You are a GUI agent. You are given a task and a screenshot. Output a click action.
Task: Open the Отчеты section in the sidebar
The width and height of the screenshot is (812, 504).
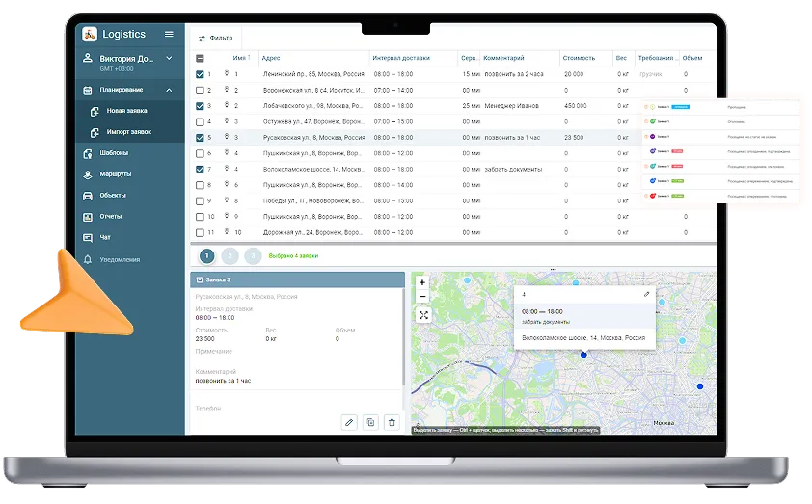110,216
